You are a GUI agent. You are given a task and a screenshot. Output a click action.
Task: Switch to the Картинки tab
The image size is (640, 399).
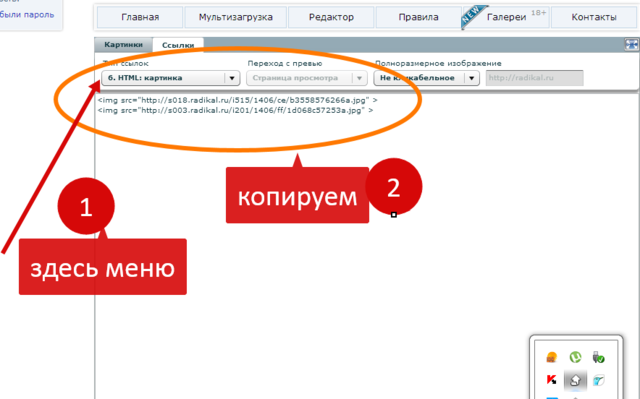[x=123, y=44]
